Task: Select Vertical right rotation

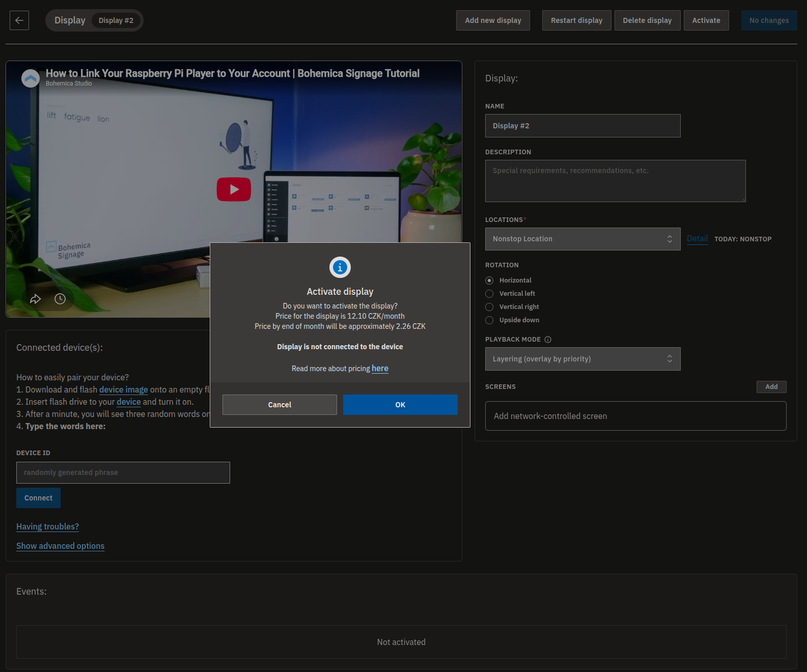Action: point(489,307)
